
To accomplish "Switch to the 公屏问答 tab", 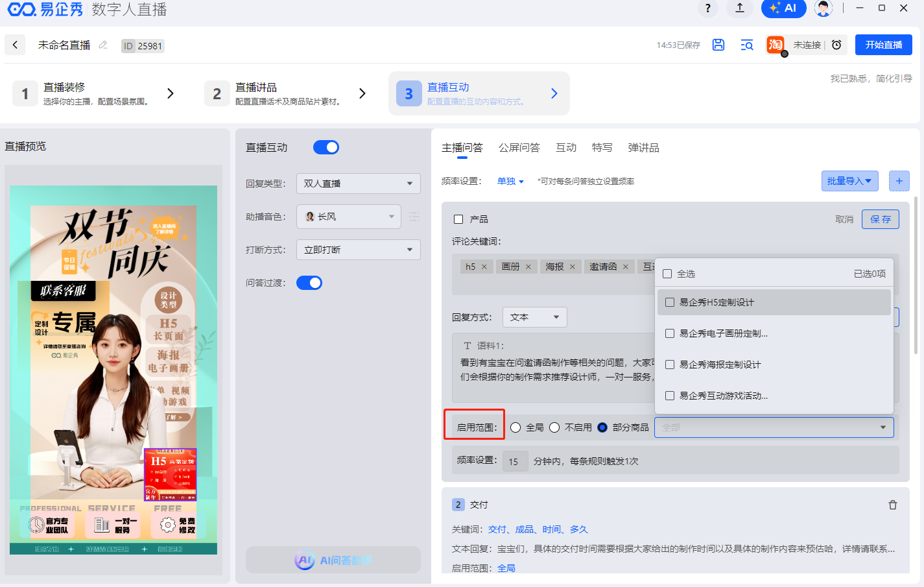I will point(519,148).
